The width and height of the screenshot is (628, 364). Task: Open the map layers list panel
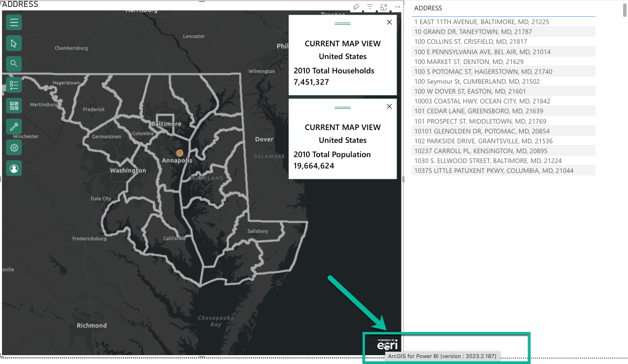tap(13, 84)
